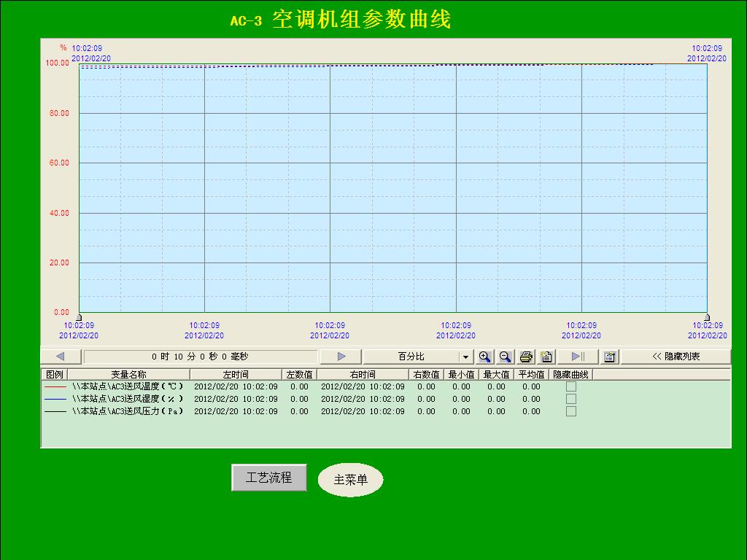Click the zoom out magnifier icon

coord(505,357)
